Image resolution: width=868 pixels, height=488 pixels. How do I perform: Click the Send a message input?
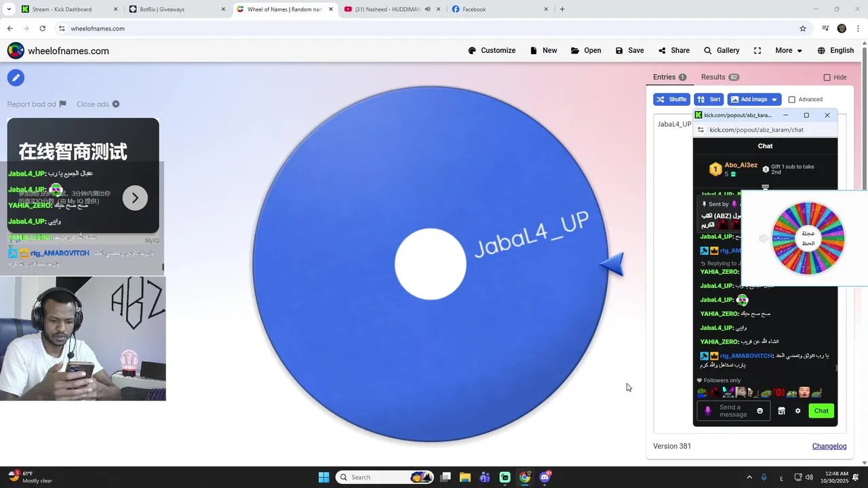[733, 411]
